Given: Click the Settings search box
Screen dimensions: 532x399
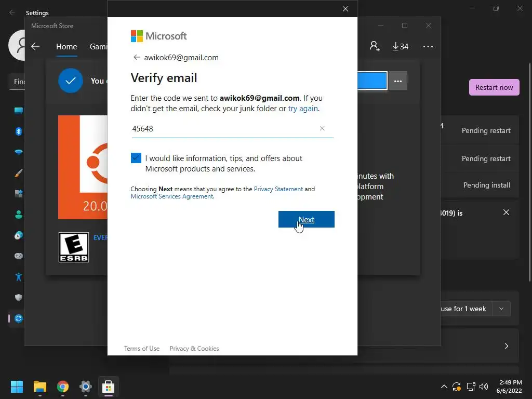Looking at the screenshot, I should click(x=17, y=82).
